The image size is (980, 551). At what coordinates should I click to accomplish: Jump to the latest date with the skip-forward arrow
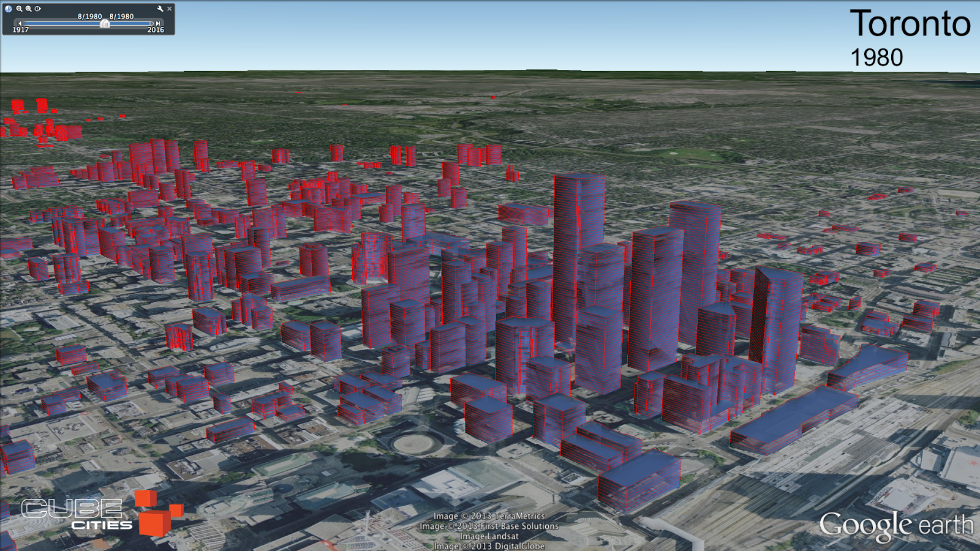pyautogui.click(x=158, y=23)
